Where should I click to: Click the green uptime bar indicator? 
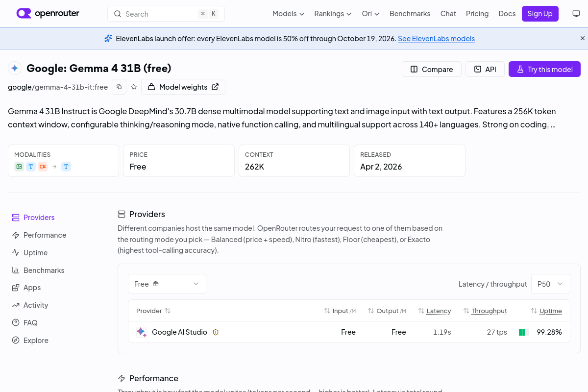(x=523, y=332)
